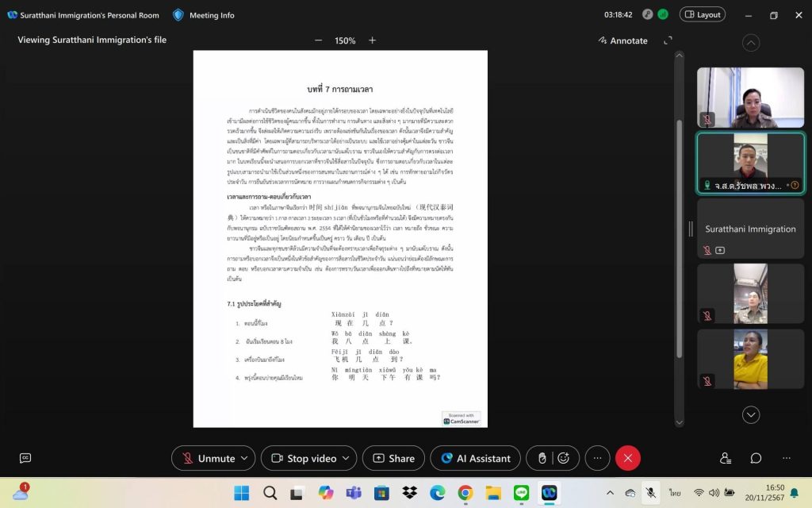Open LINE app from the taskbar
The height and width of the screenshot is (508, 812).
tap(521, 493)
